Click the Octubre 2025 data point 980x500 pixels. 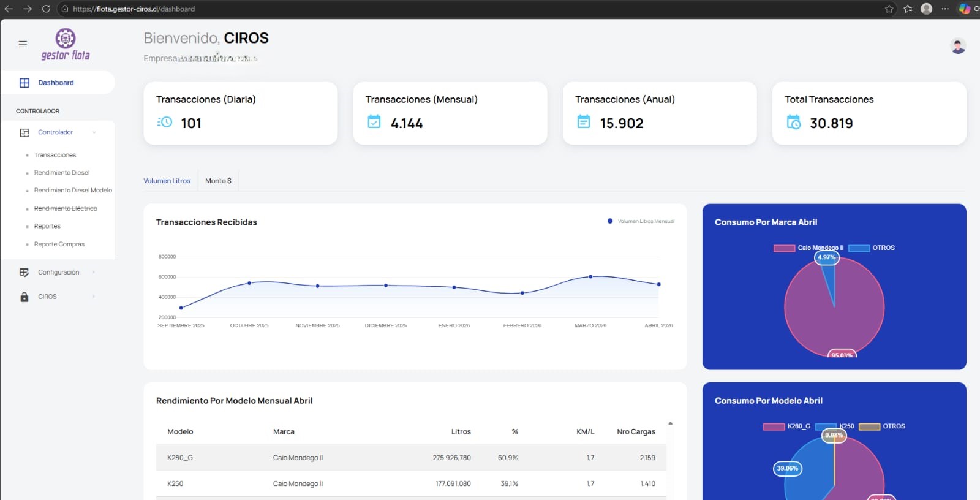[249, 283]
